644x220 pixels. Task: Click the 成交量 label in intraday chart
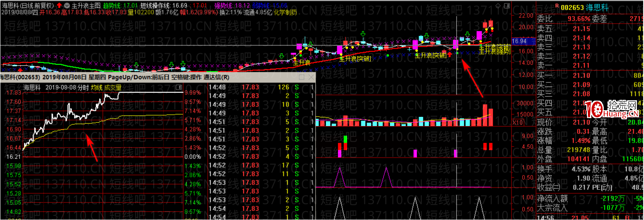pos(113,87)
